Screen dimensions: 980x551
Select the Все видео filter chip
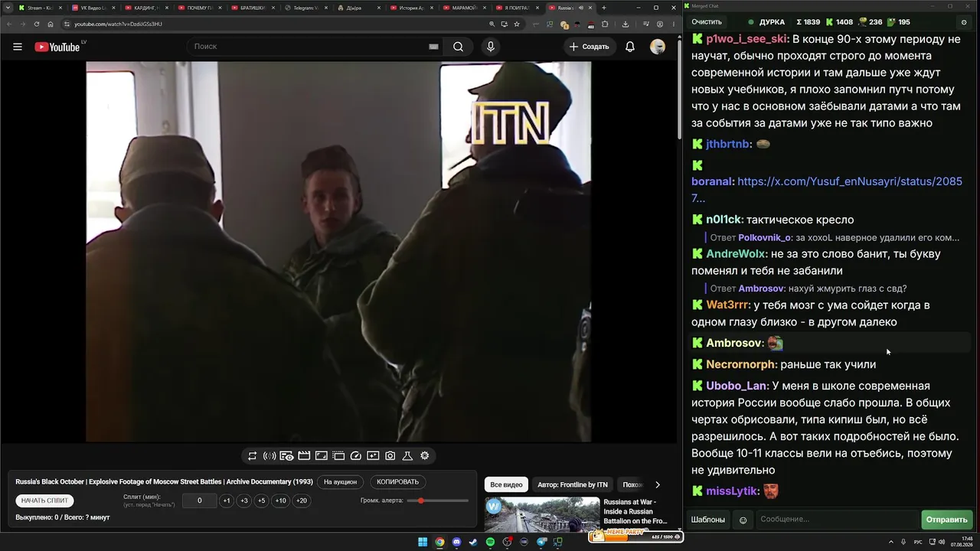click(507, 484)
